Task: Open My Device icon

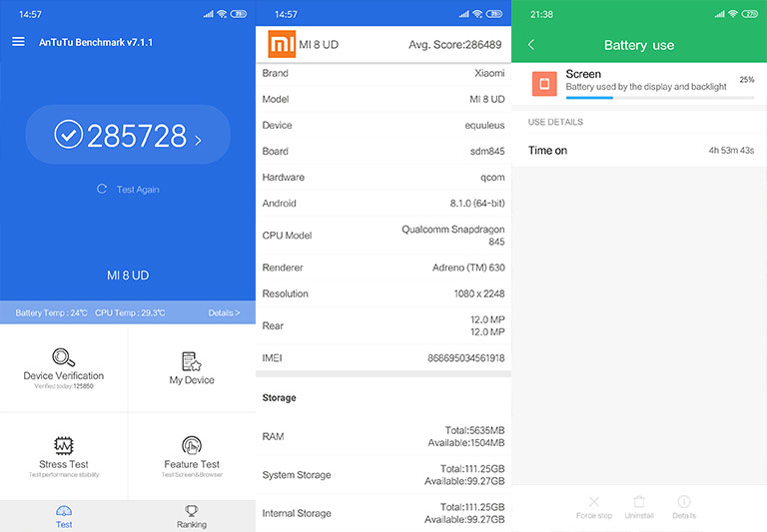Action: (191, 361)
